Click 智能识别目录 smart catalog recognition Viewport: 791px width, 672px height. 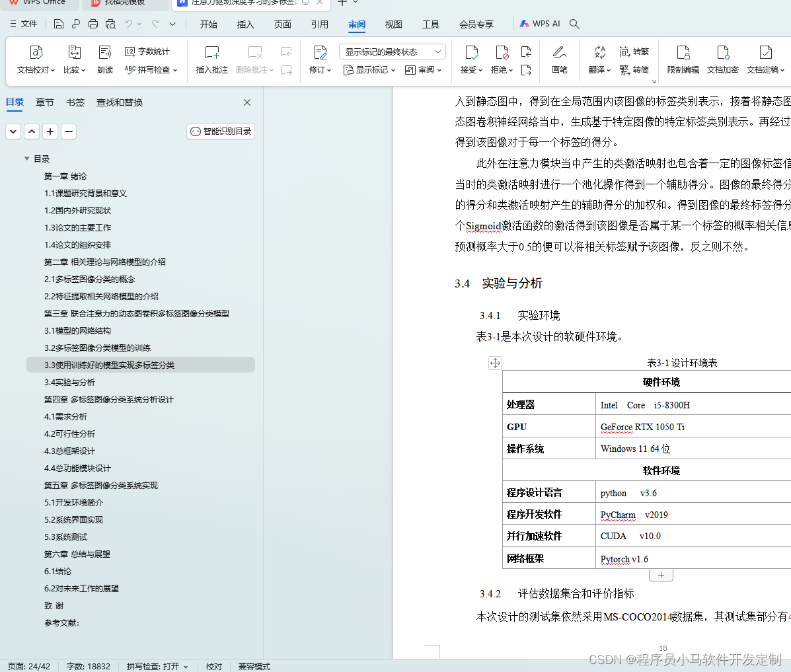(x=221, y=131)
